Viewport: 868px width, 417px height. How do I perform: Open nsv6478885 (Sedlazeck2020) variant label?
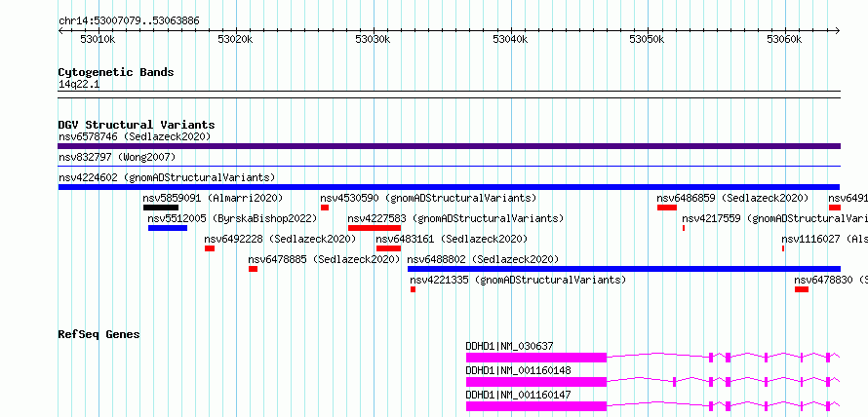pos(324,259)
